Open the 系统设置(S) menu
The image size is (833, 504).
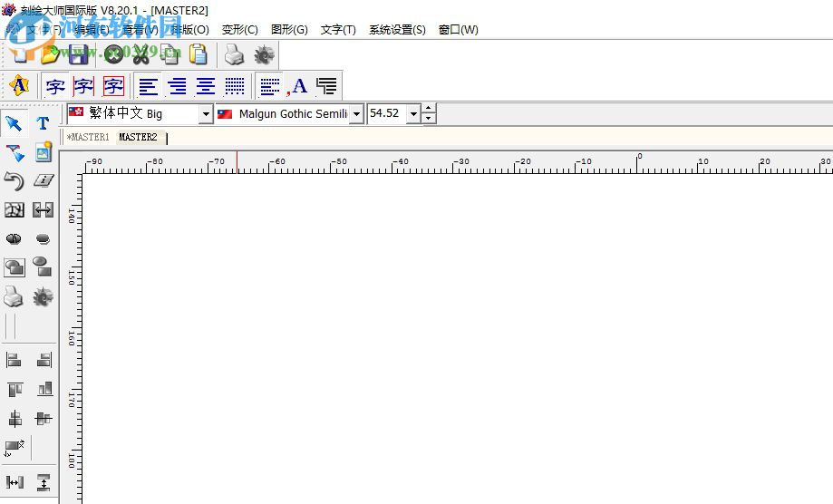(x=397, y=30)
